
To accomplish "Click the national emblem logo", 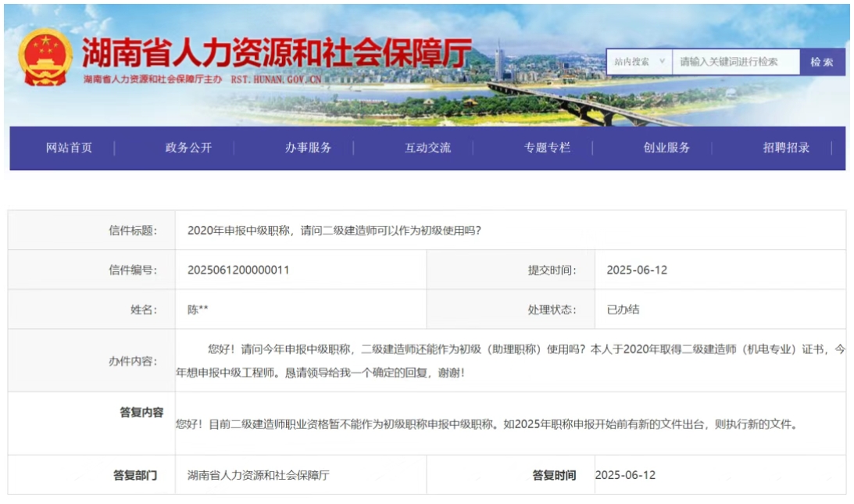I will 45,58.
